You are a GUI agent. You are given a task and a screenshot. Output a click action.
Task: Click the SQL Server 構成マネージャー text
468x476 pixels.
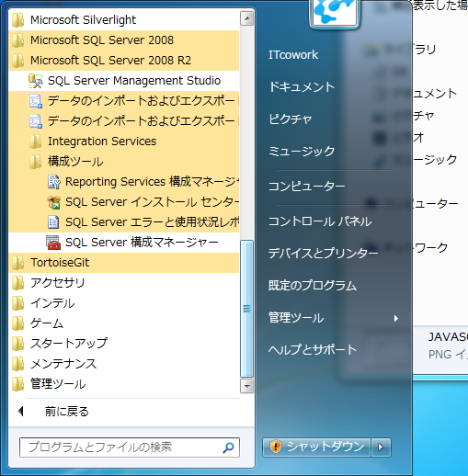(142, 243)
